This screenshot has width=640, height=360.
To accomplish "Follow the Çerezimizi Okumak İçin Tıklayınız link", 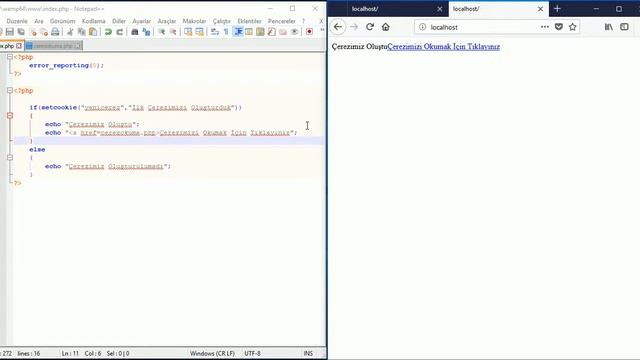I will click(x=443, y=47).
